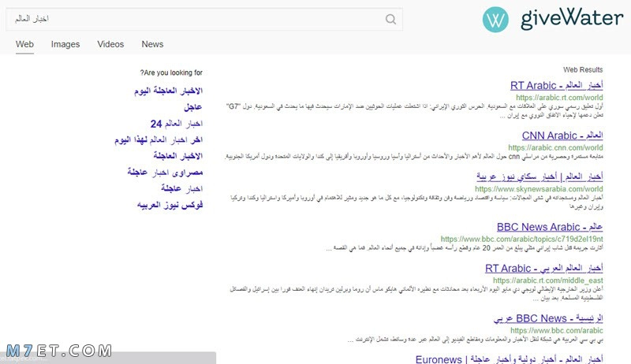Click suggestion الاخبار العاجلة

[177, 156]
